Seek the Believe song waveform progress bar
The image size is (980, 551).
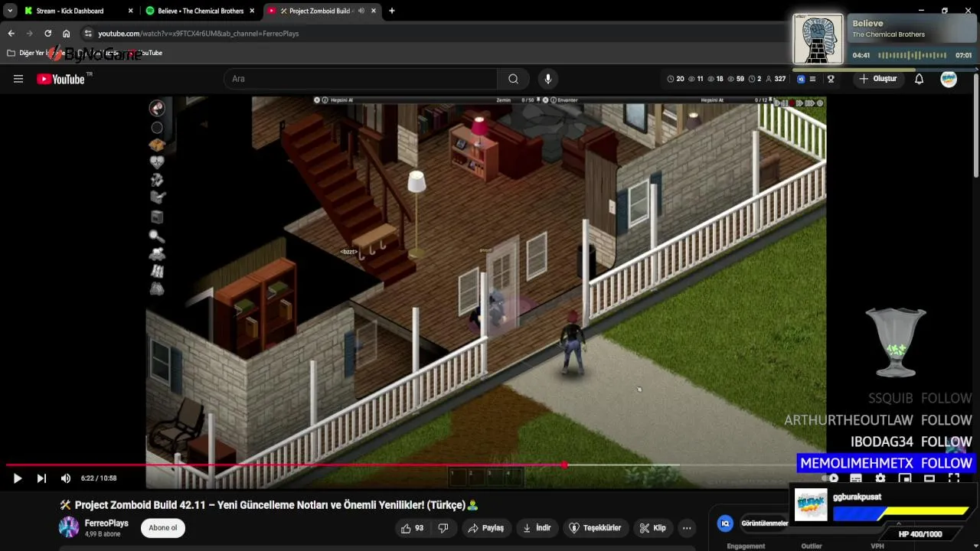tap(913, 55)
